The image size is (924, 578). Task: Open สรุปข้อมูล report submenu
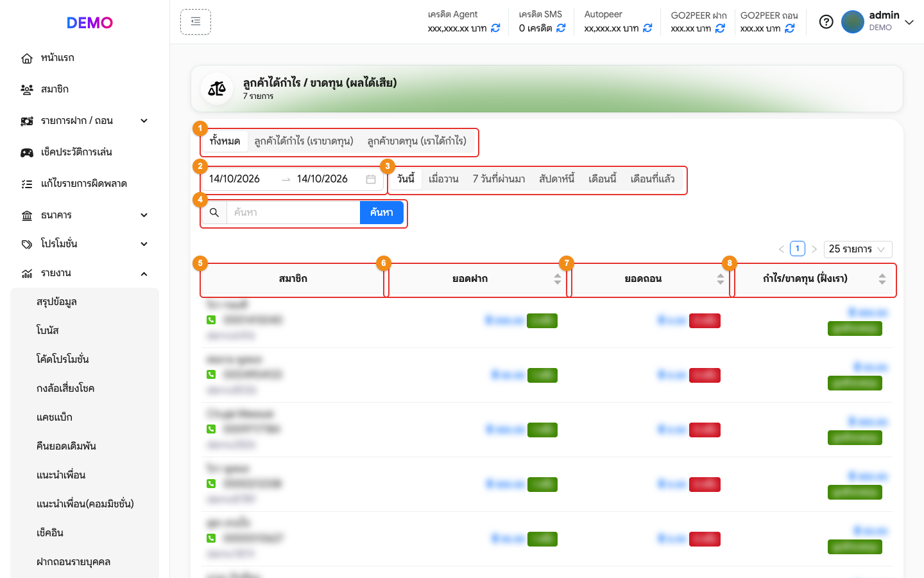click(56, 302)
